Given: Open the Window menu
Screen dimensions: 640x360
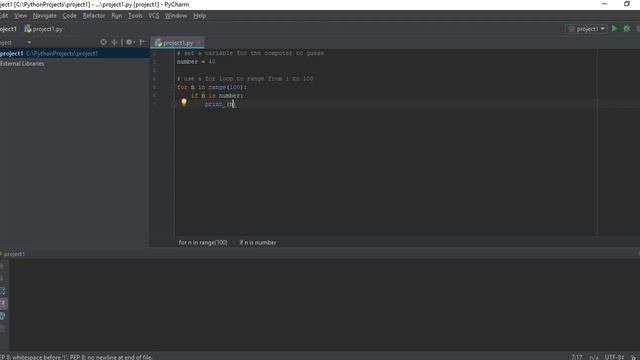Looking at the screenshot, I should click(x=176, y=16).
